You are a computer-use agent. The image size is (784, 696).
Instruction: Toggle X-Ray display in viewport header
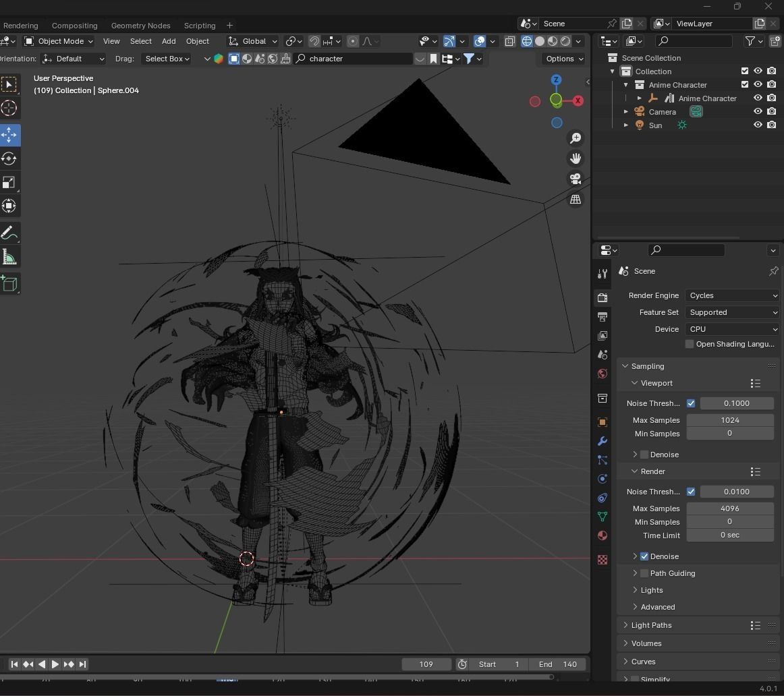click(509, 41)
